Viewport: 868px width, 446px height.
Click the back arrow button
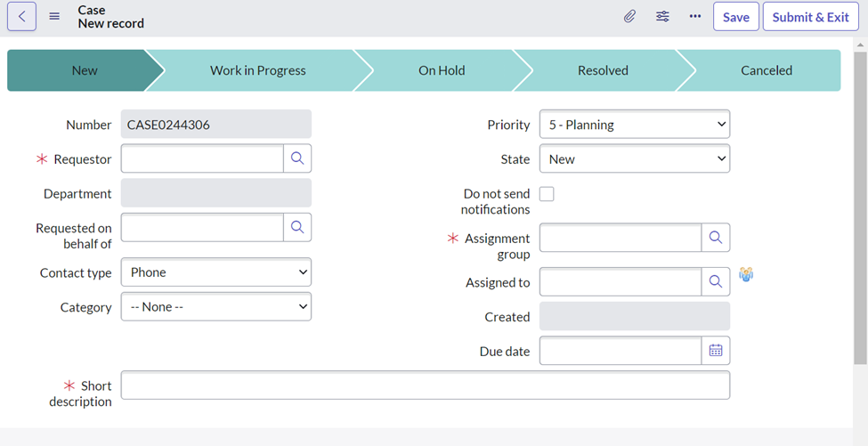21,17
